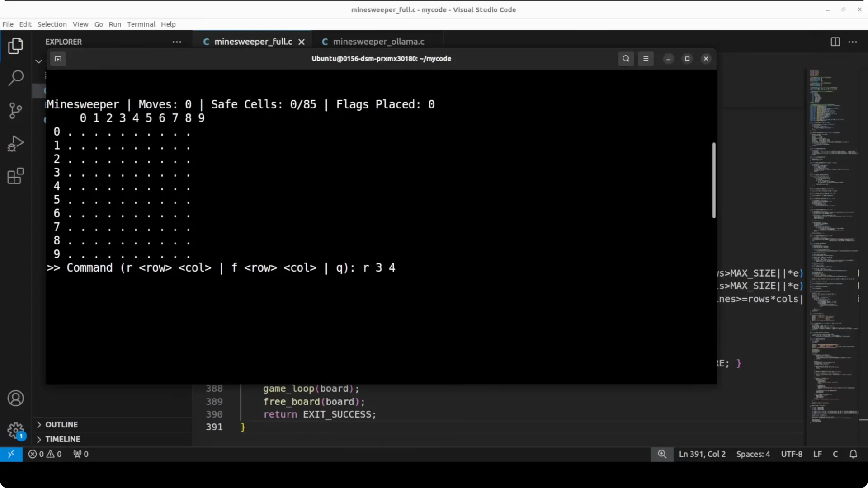Split the editor to the right

pos(835,42)
